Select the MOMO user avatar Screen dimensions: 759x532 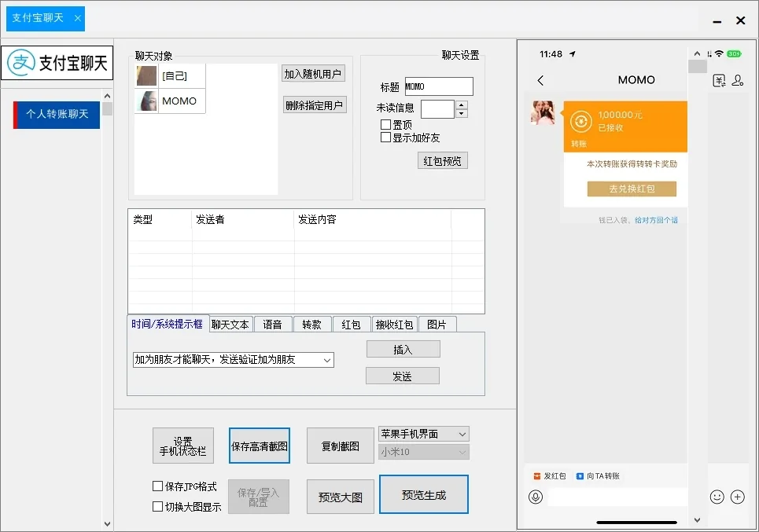146,101
